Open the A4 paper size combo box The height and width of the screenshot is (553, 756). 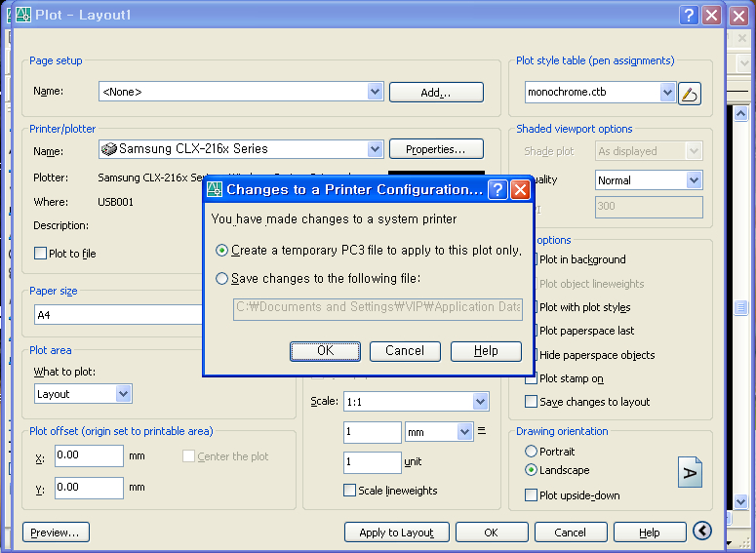click(118, 315)
